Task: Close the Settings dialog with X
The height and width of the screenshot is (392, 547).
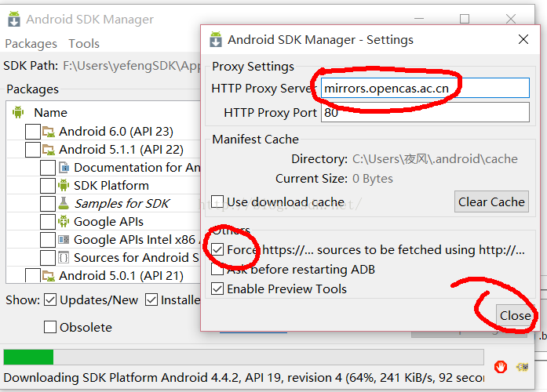Action: (x=523, y=39)
